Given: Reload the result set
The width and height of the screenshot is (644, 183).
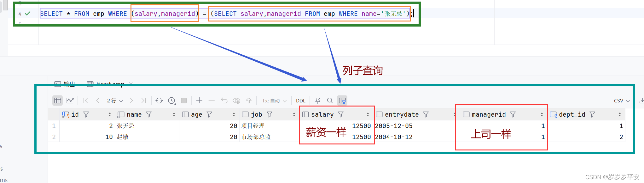Looking at the screenshot, I should click(x=159, y=101).
